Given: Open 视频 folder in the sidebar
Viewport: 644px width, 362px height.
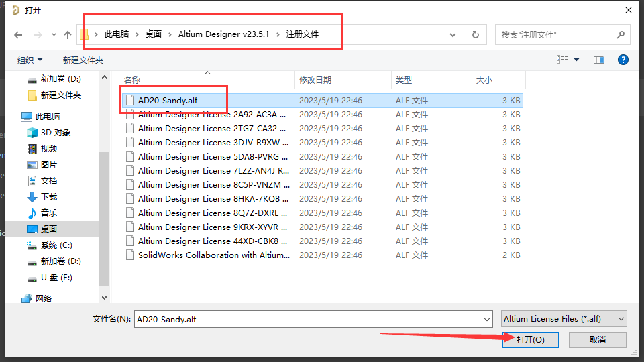Looking at the screenshot, I should 42,149.
